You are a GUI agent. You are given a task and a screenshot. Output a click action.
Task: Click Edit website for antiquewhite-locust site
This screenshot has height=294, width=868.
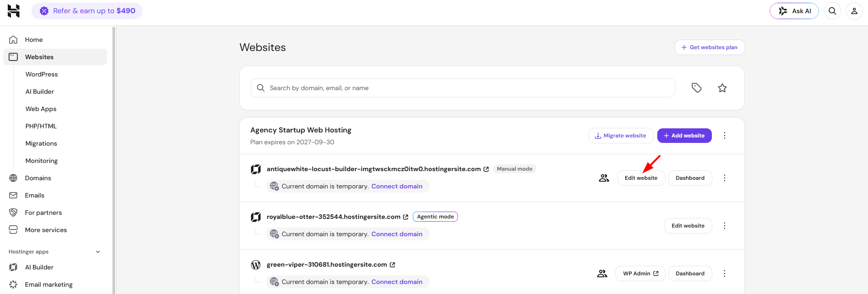click(641, 178)
